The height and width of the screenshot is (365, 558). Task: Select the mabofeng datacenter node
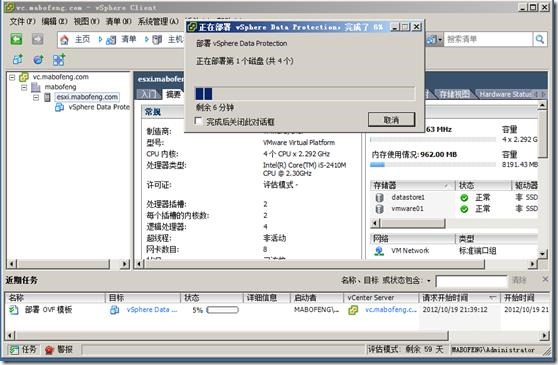pos(60,87)
